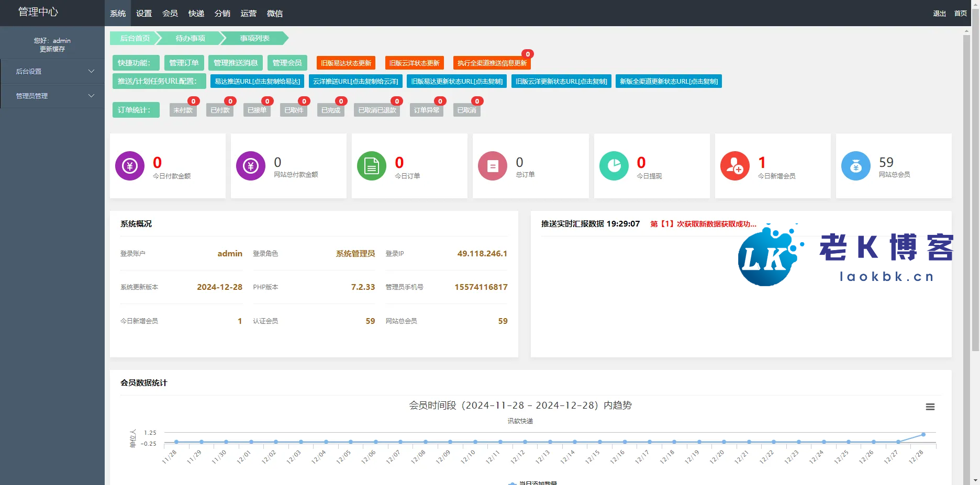Click the 网站总付款金额 yen icon
The height and width of the screenshot is (485, 980).
[251, 166]
